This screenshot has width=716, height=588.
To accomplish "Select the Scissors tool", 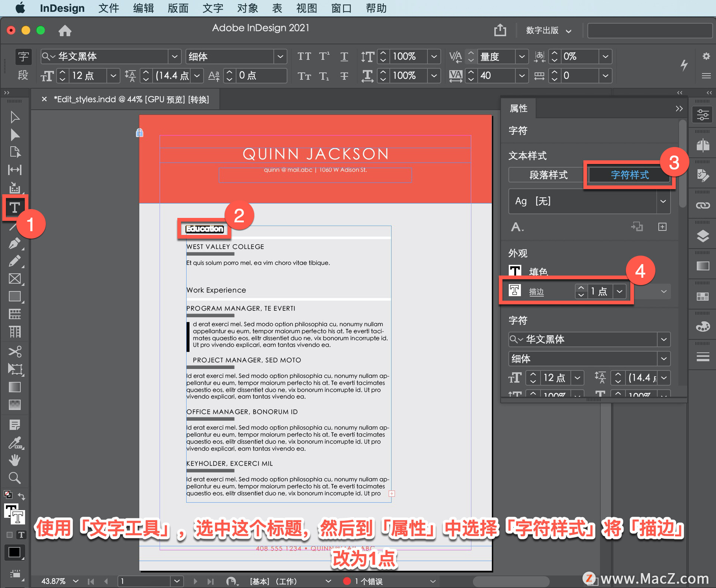I will click(x=15, y=351).
